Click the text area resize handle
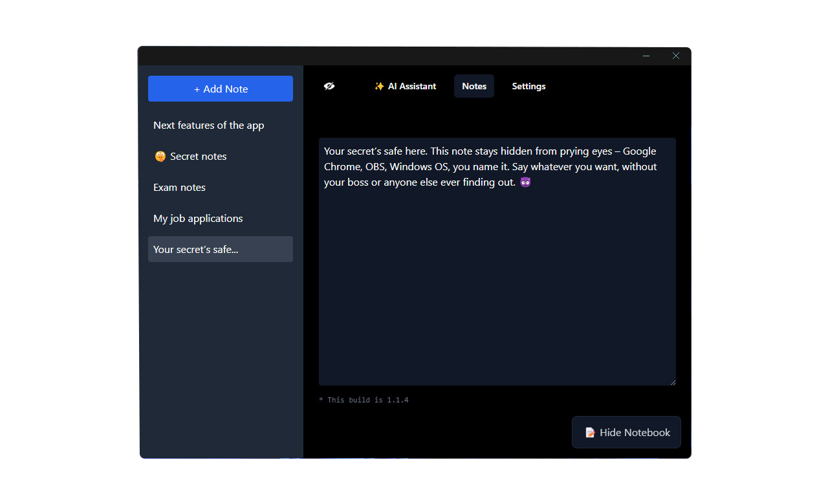This screenshot has width=828, height=504. pyautogui.click(x=672, y=382)
